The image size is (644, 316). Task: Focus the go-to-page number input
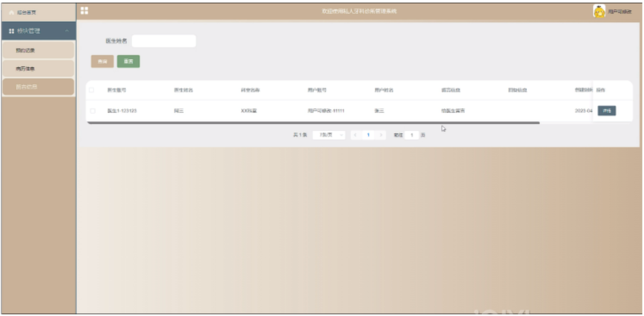pyautogui.click(x=411, y=135)
